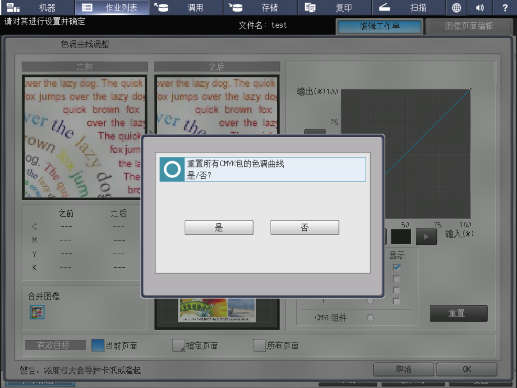Click the 之后 header above right preview

[217, 67]
